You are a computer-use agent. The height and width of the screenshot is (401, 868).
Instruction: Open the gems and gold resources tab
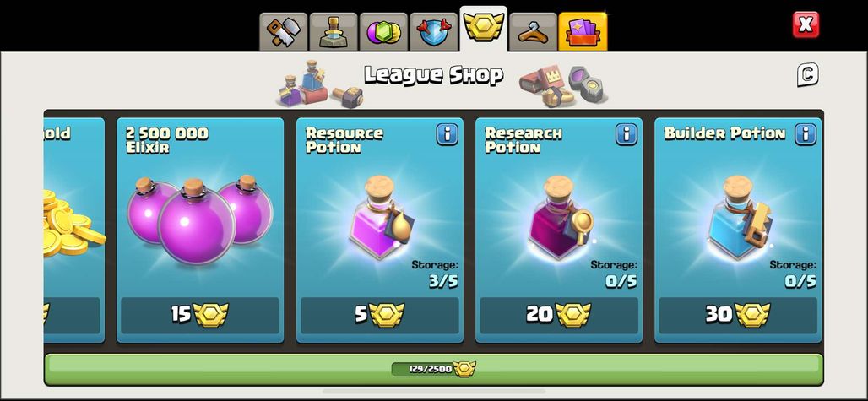click(x=383, y=32)
